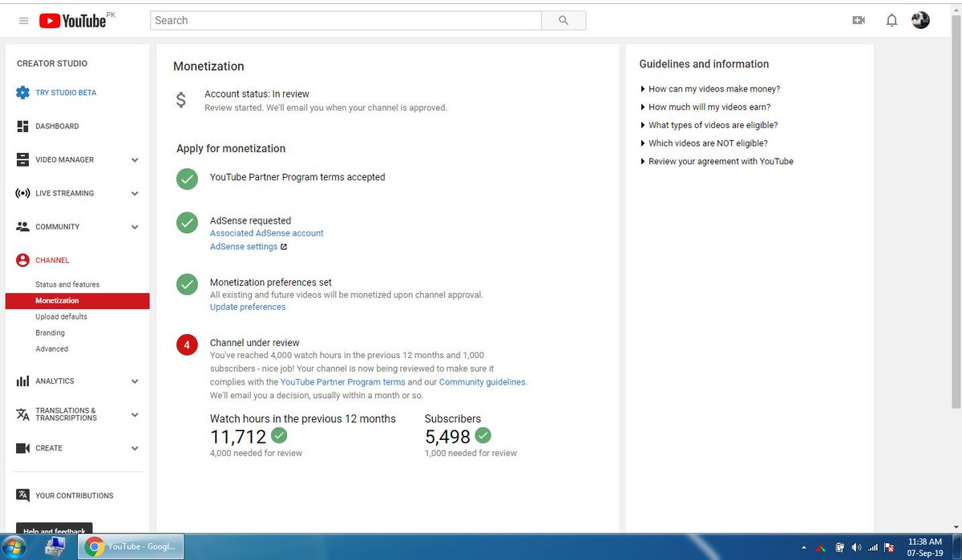
Task: Click Update preferences link
Action: tap(248, 307)
